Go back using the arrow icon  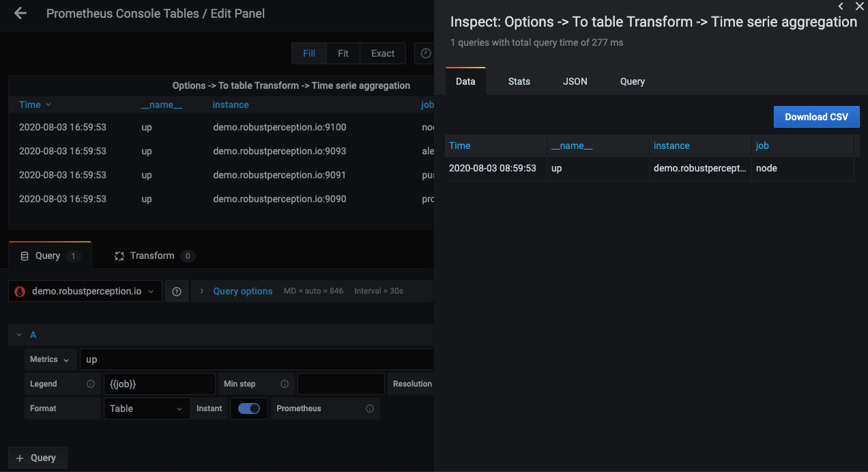coord(20,13)
